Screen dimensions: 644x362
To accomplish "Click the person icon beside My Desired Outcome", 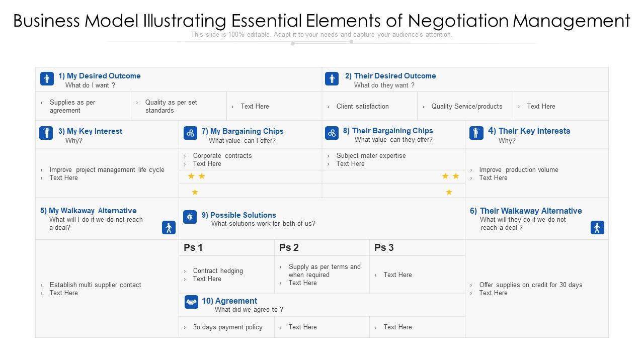I will (x=47, y=79).
